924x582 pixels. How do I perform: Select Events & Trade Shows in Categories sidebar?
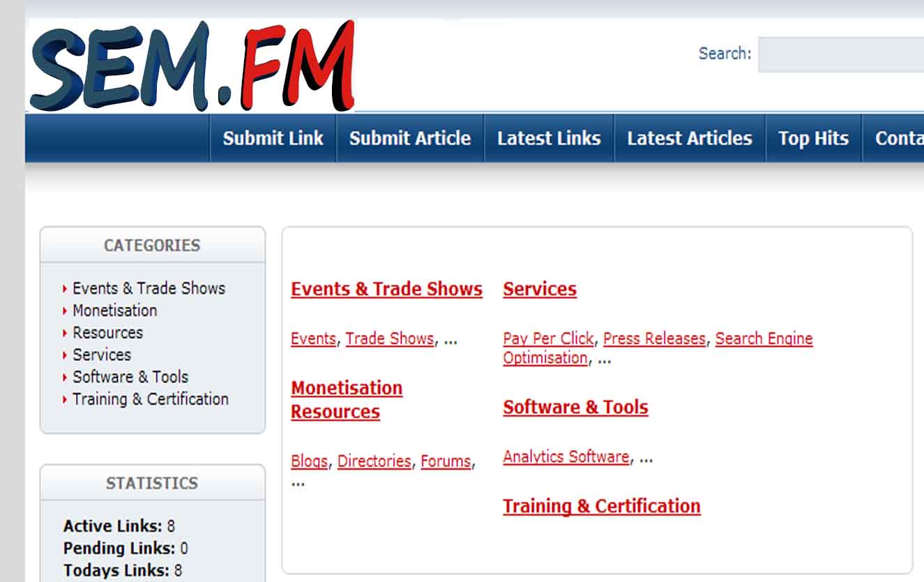149,288
